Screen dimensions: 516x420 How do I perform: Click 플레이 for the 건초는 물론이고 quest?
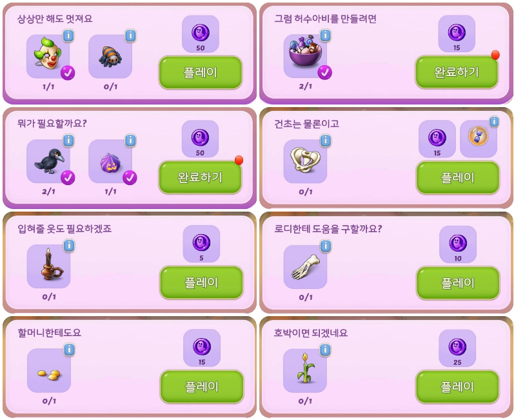458,178
